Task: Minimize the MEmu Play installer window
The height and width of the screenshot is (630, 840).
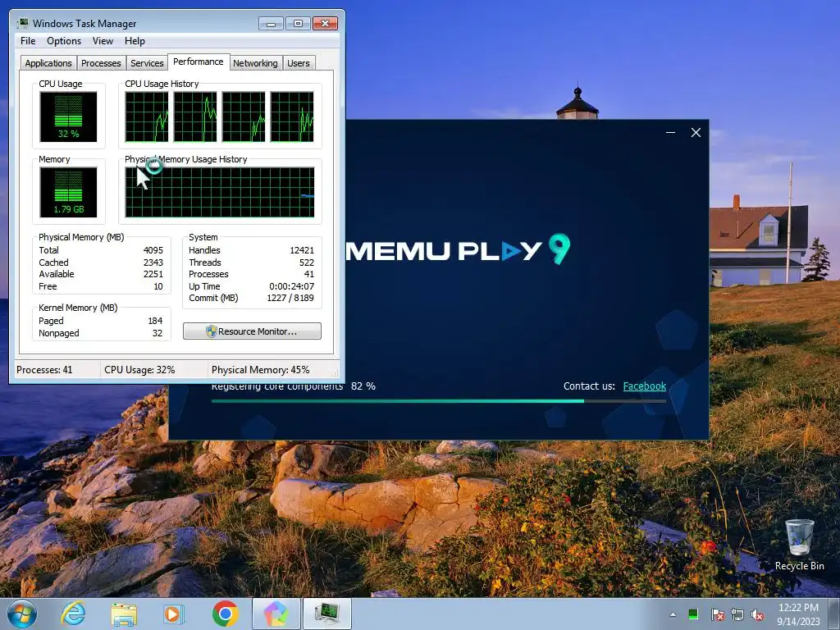Action: coord(670,132)
